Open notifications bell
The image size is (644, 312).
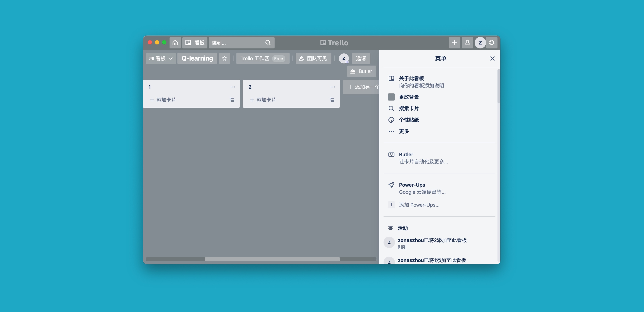467,43
